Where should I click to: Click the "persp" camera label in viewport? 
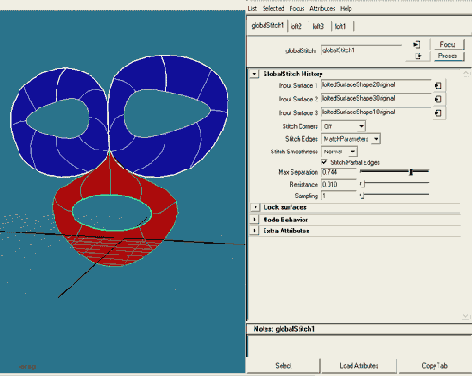[x=27, y=367]
